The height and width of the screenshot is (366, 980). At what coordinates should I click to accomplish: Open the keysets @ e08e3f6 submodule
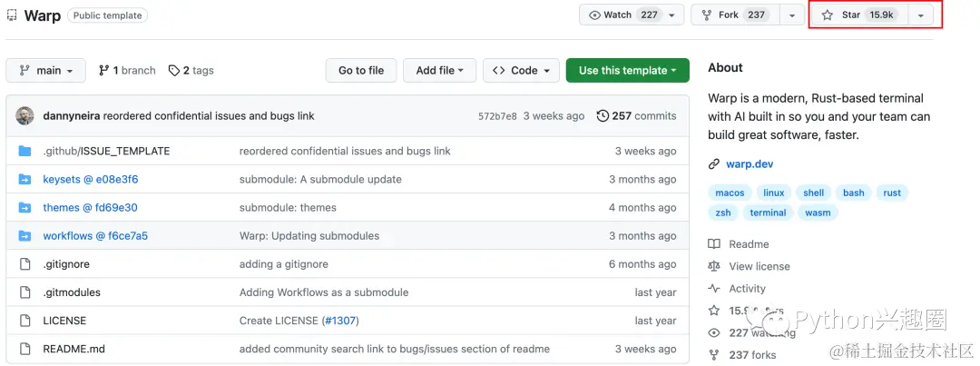(x=91, y=180)
